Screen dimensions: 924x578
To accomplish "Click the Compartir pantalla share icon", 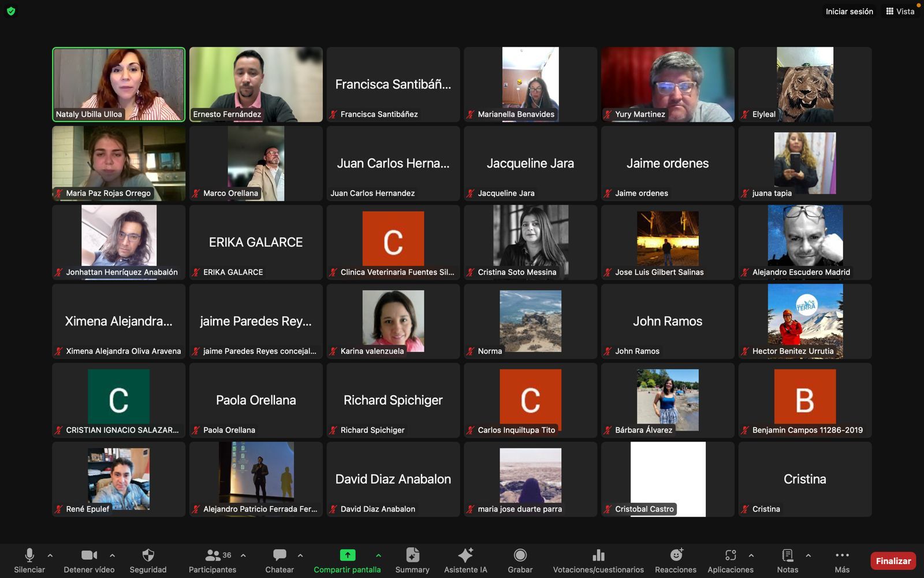I will (347, 555).
